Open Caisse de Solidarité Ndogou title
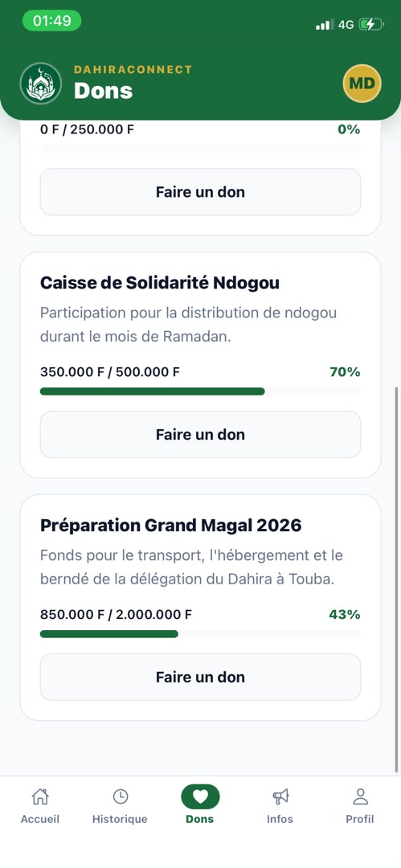401x868 pixels. tap(160, 283)
